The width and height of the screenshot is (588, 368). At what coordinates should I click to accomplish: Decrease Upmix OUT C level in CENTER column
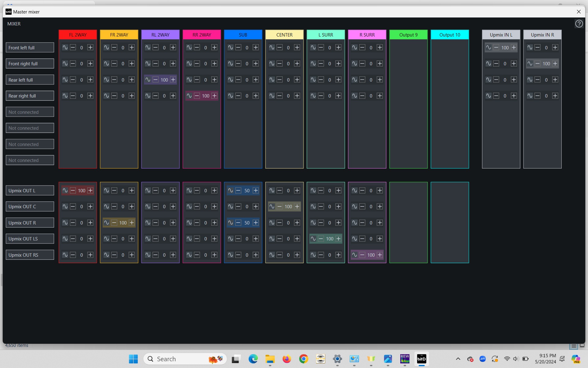click(x=280, y=206)
